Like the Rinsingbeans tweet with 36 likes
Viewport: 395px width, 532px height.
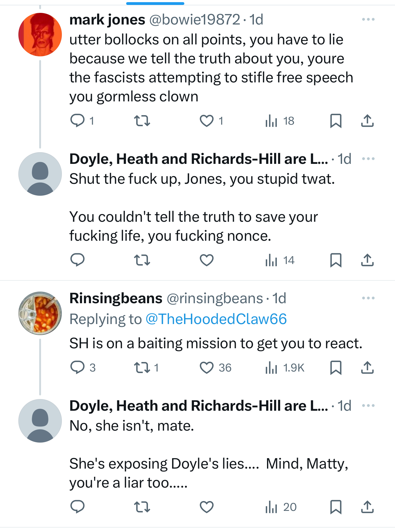207,368
